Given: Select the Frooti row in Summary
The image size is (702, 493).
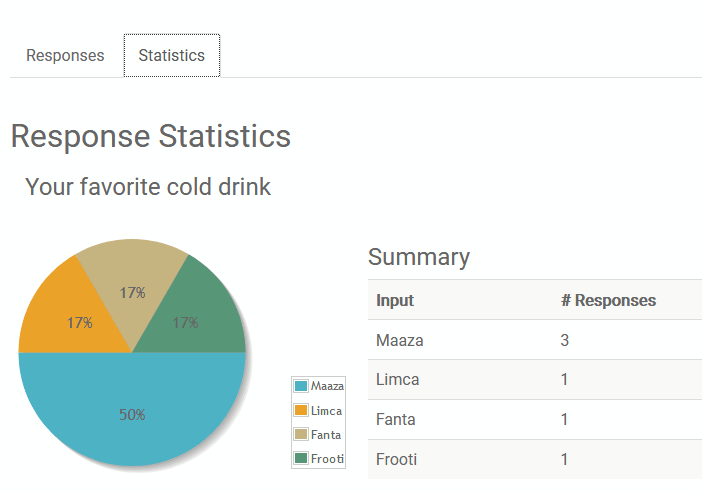Looking at the screenshot, I should (535, 459).
